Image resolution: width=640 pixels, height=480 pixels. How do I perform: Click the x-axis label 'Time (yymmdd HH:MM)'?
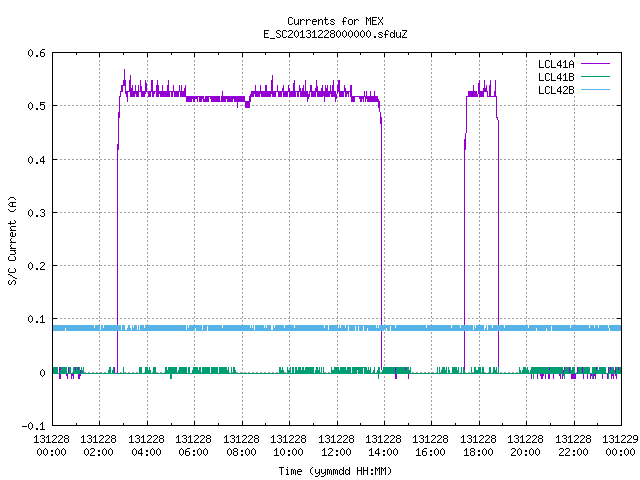(x=335, y=471)
